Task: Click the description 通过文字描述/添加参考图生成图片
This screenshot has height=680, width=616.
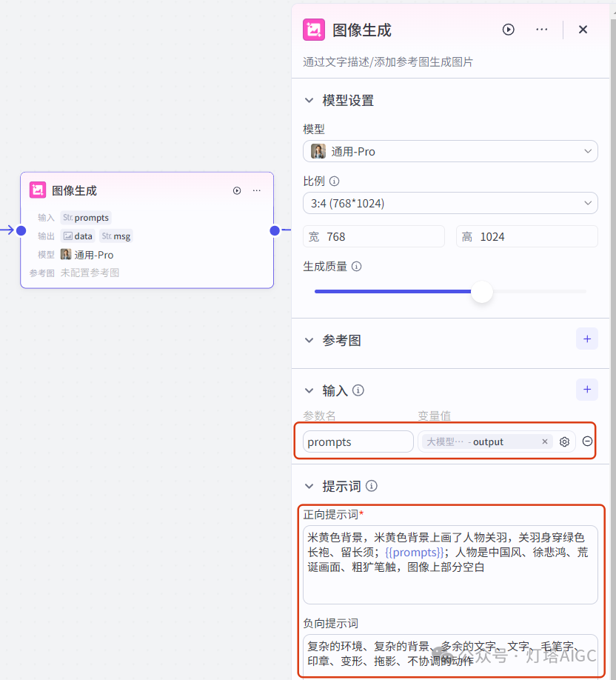Action: click(x=387, y=61)
